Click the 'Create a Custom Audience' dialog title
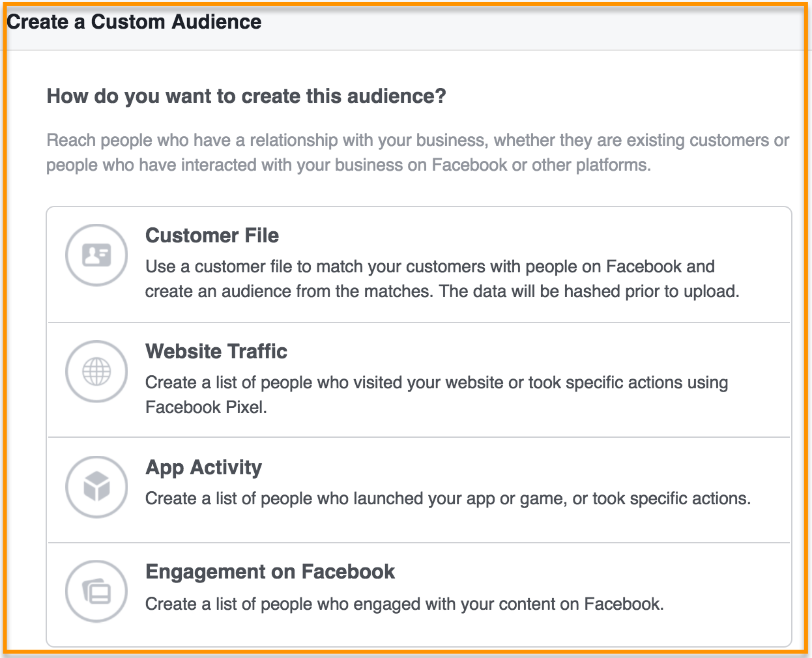 pyautogui.click(x=134, y=21)
